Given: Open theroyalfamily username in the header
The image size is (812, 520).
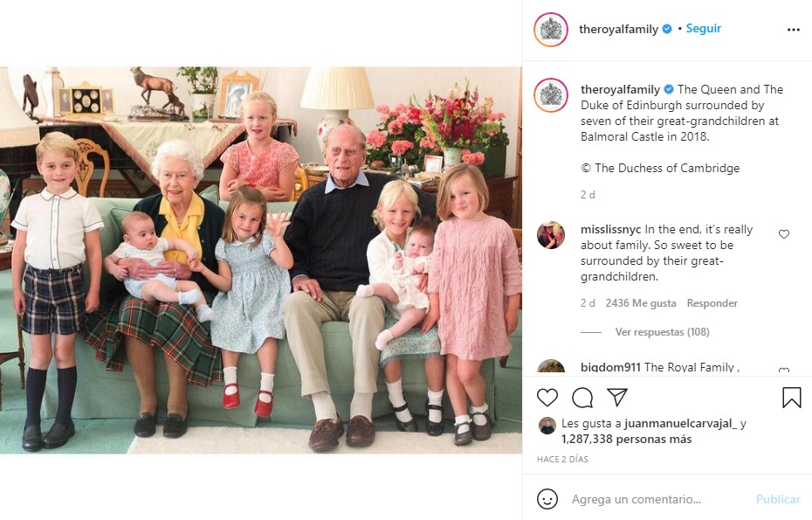Looking at the screenshot, I should coord(618,29).
